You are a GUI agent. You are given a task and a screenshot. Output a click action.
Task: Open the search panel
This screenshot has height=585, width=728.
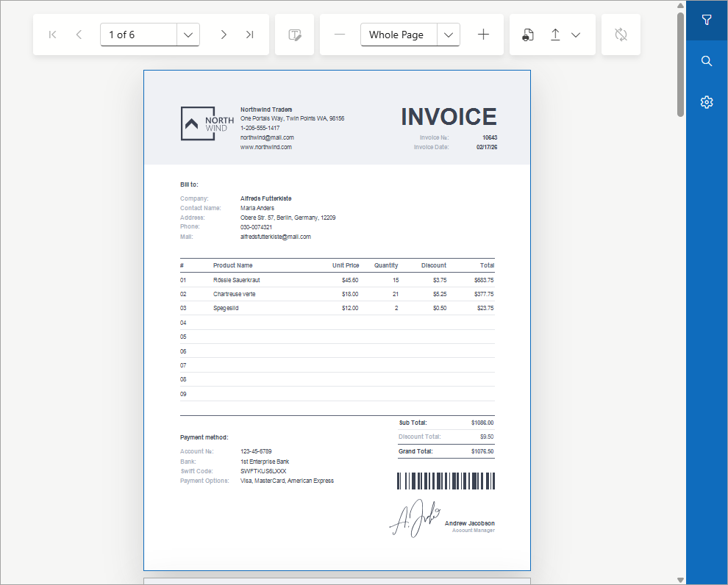pos(707,61)
